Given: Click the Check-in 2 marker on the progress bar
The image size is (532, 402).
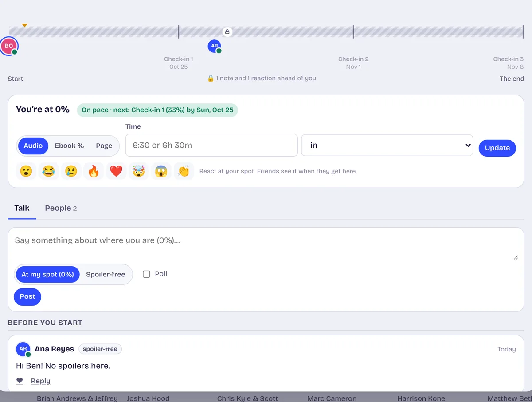Looking at the screenshot, I should 353,32.
